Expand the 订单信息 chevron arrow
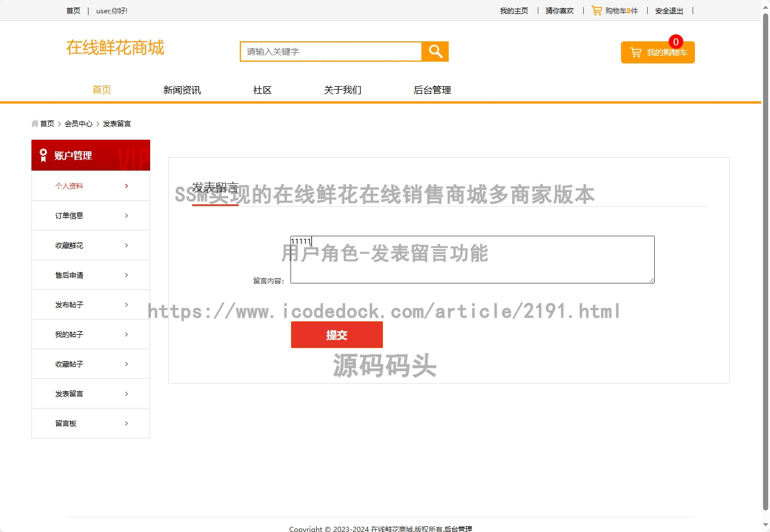 point(126,215)
